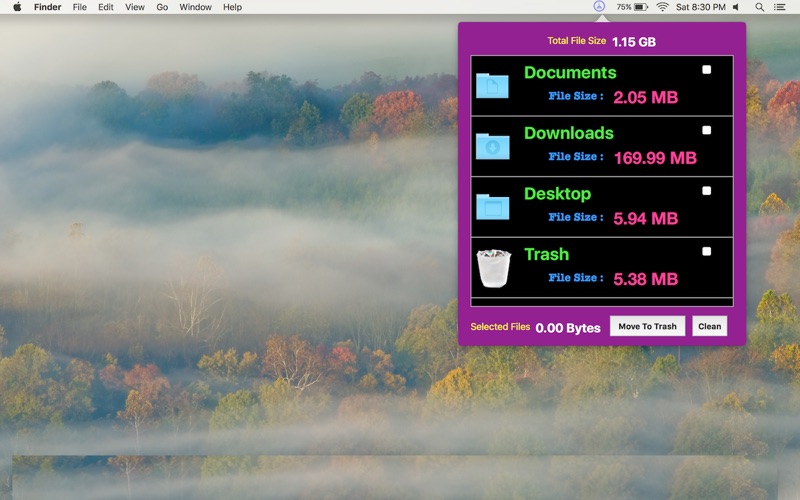Image resolution: width=800 pixels, height=500 pixels.
Task: Open the Window menu
Action: click(x=195, y=7)
